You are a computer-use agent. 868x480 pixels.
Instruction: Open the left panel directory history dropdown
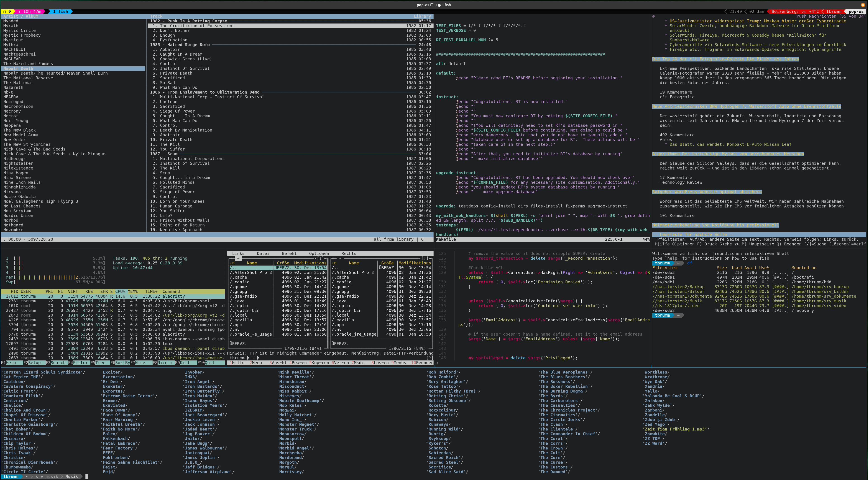(x=320, y=258)
